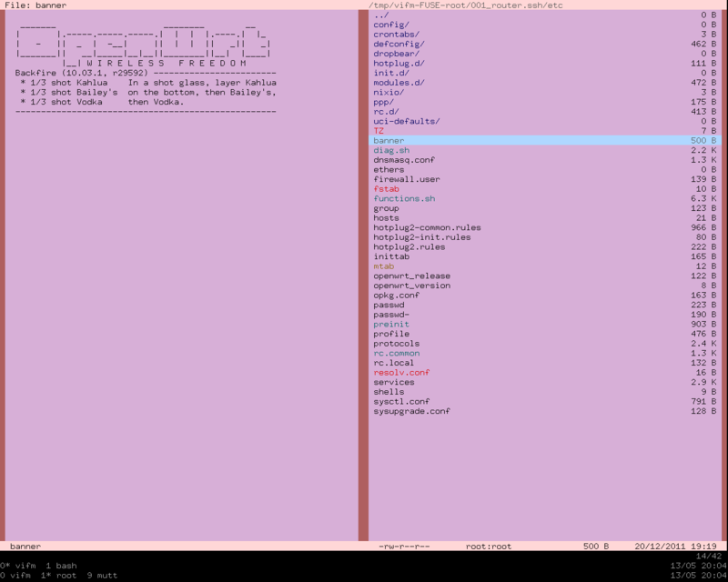Screen dimensions: 728x582
Task: Switch to the '9 mutt' window tab
Action: [102, 576]
